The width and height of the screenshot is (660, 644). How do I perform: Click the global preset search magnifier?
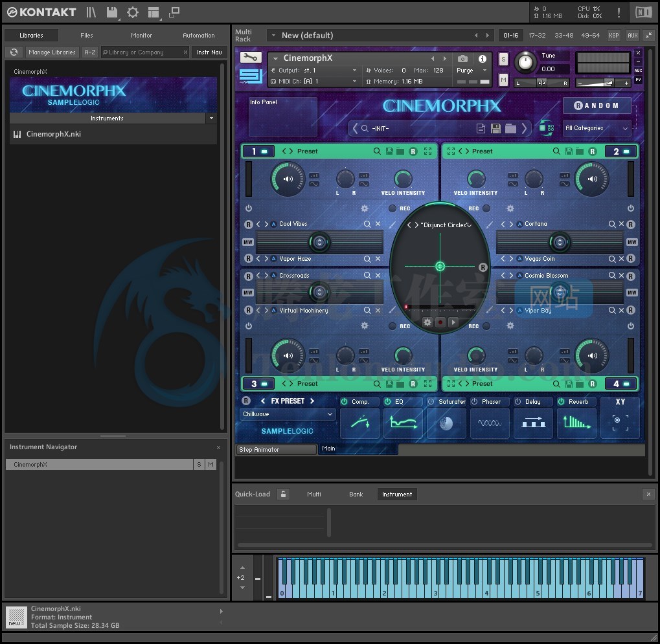coord(364,128)
